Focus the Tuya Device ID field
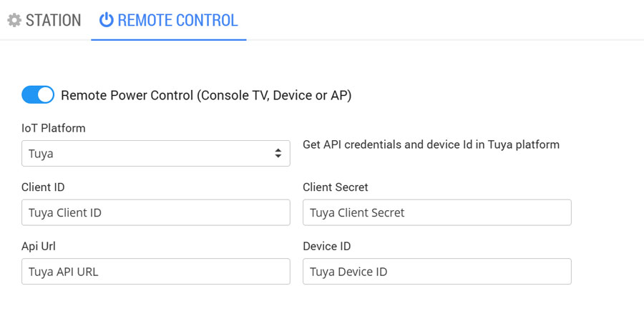The height and width of the screenshot is (316, 644). (436, 272)
